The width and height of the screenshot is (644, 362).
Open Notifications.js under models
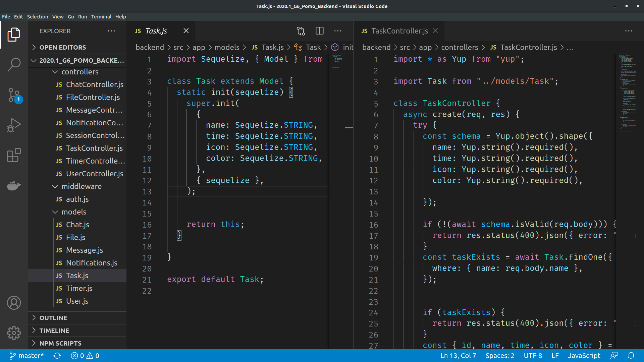tap(77, 263)
